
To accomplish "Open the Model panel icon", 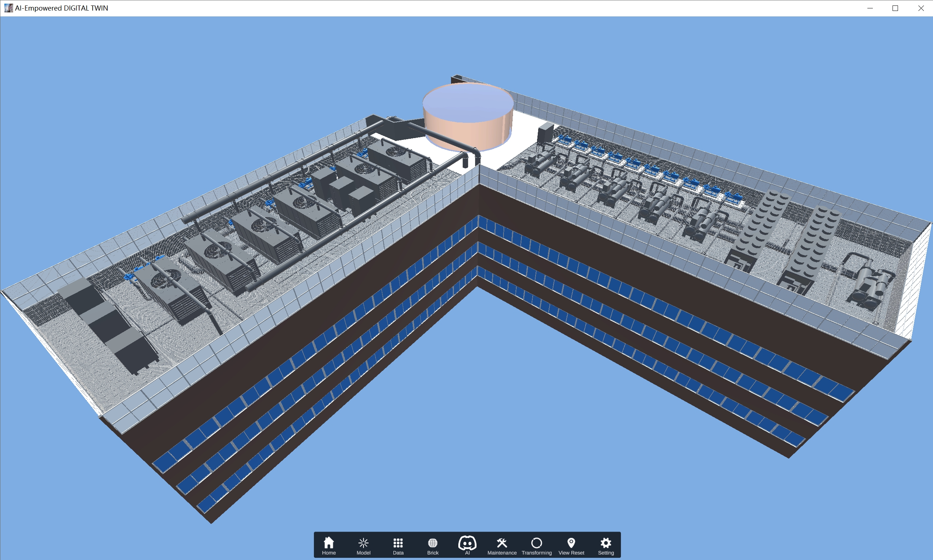I will (x=363, y=545).
